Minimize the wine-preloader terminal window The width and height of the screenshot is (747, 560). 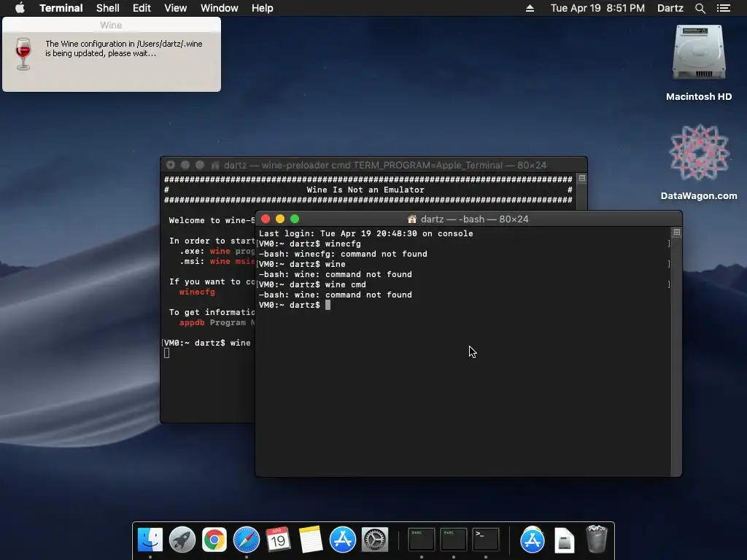click(185, 165)
